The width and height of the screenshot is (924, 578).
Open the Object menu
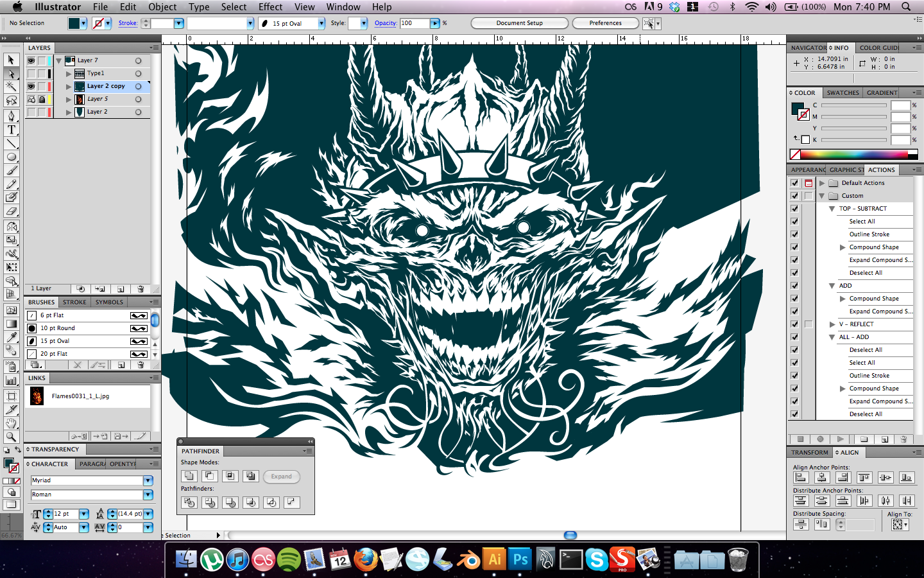(162, 6)
